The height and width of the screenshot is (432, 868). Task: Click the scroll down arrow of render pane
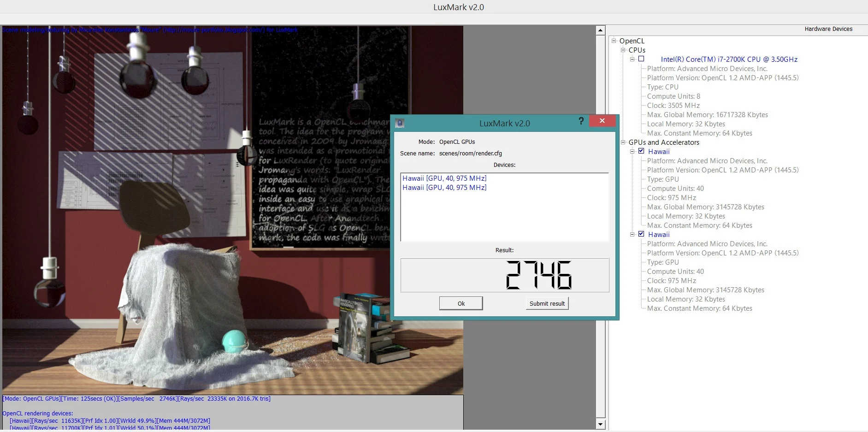tap(600, 424)
